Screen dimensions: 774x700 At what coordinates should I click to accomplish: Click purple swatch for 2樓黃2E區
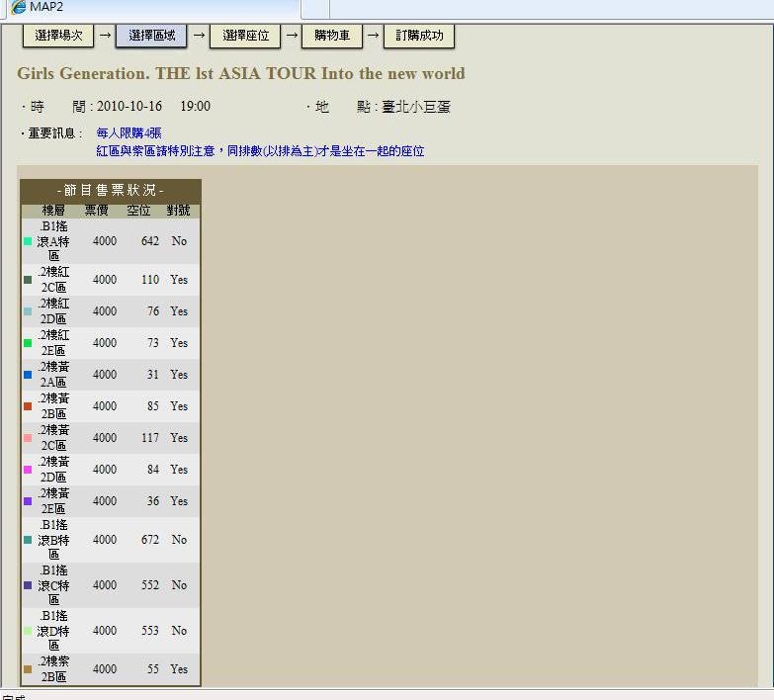pos(28,501)
